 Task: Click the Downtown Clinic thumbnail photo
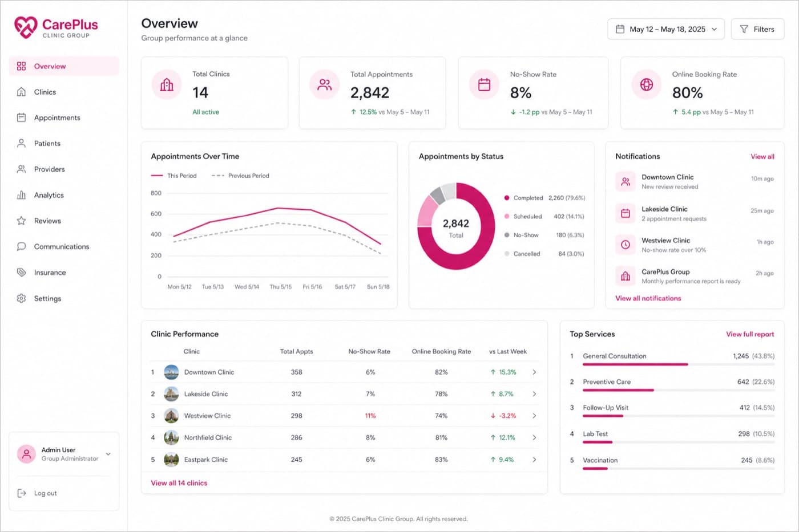tap(171, 372)
